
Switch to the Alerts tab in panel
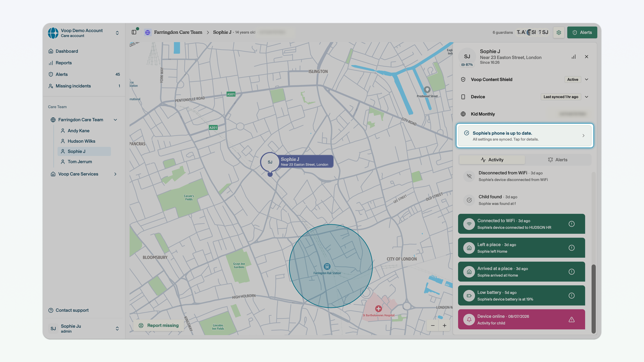[558, 160]
